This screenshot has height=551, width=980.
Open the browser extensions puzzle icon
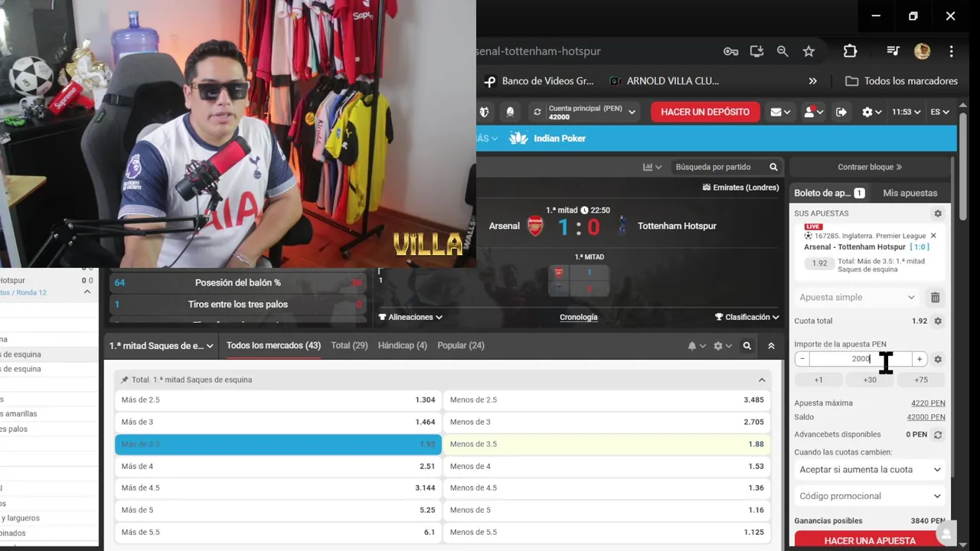(x=850, y=51)
